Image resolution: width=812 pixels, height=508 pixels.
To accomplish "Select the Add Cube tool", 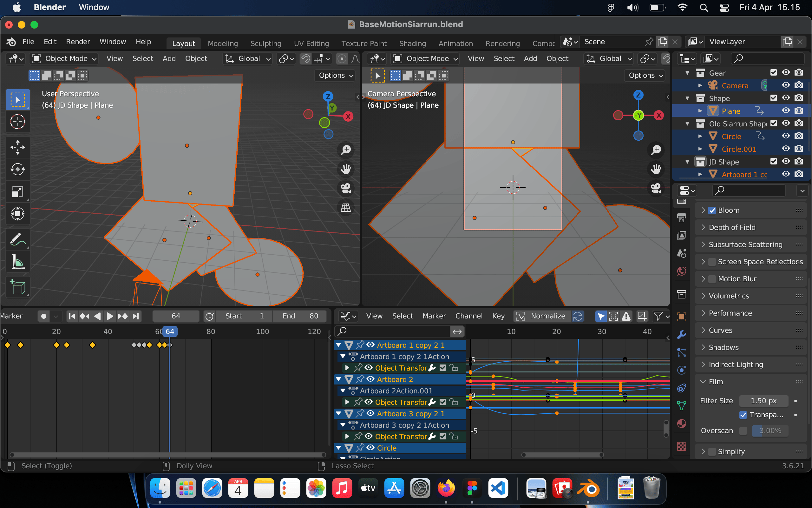I will (17, 287).
